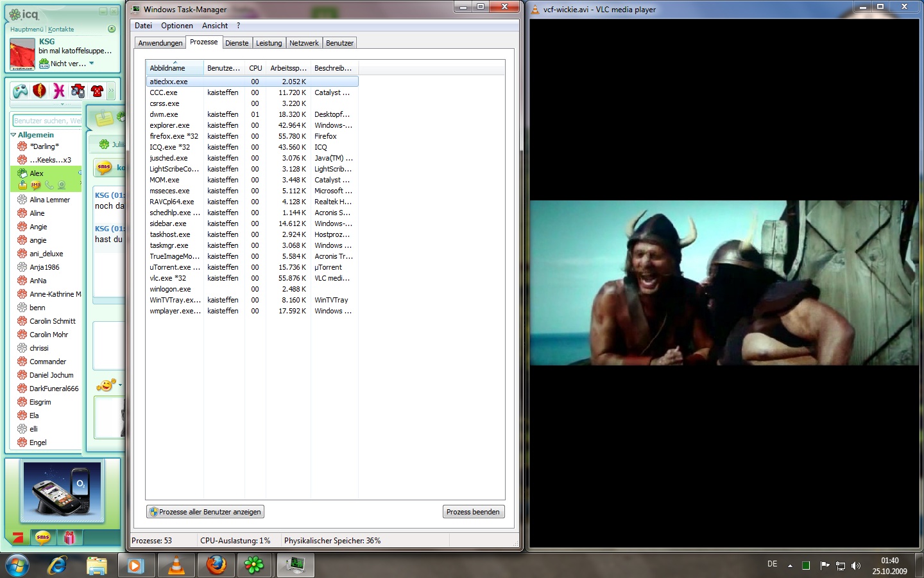Image resolution: width=924 pixels, height=578 pixels.
Task: Select contact *Darling* in ICQ list
Action: [x=44, y=146]
